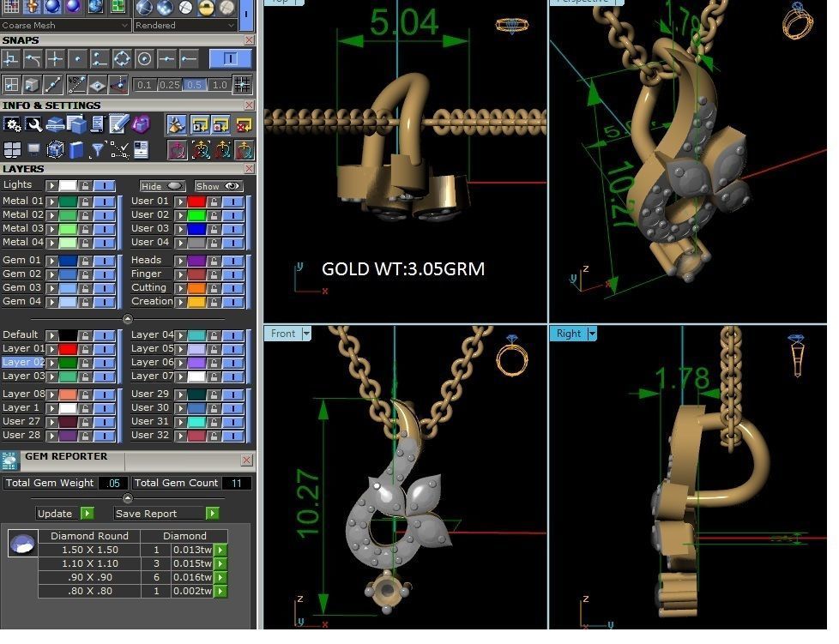Toggle visibility of the Heads layer
Viewport: 839px width, 644px height.
pyautogui.click(x=232, y=261)
